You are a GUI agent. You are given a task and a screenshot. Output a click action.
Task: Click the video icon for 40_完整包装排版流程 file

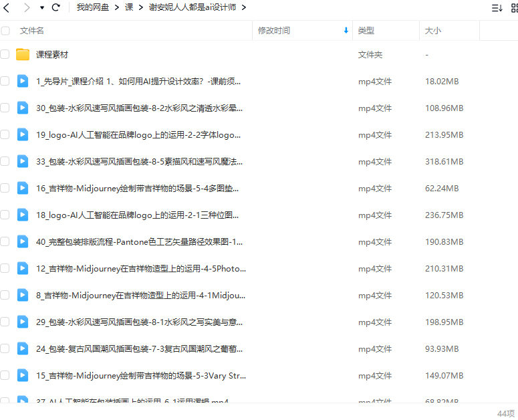point(23,241)
